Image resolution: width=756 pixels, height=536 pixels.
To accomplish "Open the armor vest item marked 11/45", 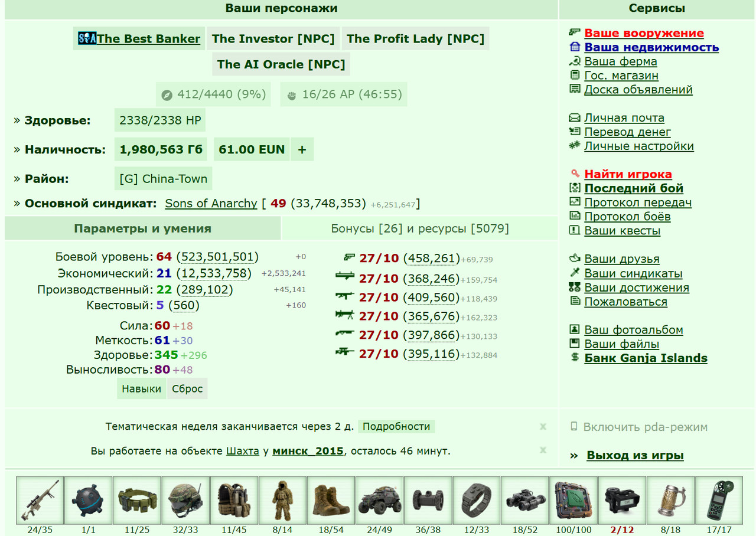I will pos(234,500).
